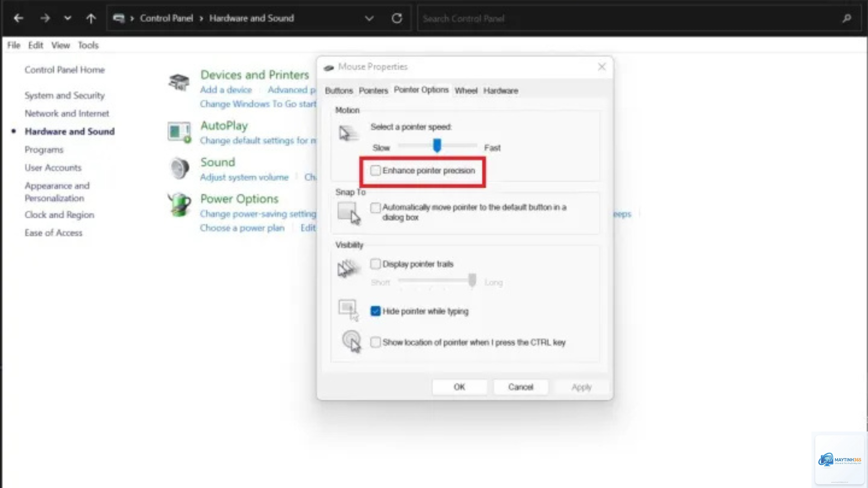Open recent locations dropdown chevron
The width and height of the screenshot is (868, 488).
coord(68,18)
